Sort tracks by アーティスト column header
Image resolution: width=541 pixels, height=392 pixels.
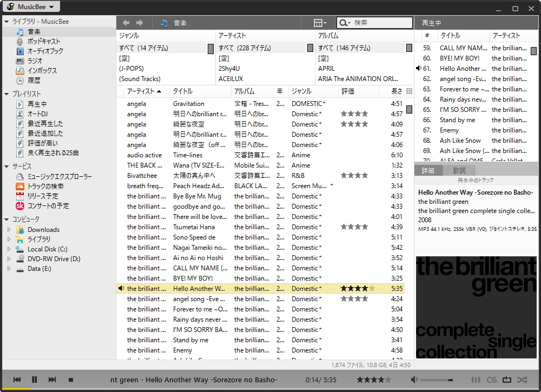pyautogui.click(x=143, y=91)
